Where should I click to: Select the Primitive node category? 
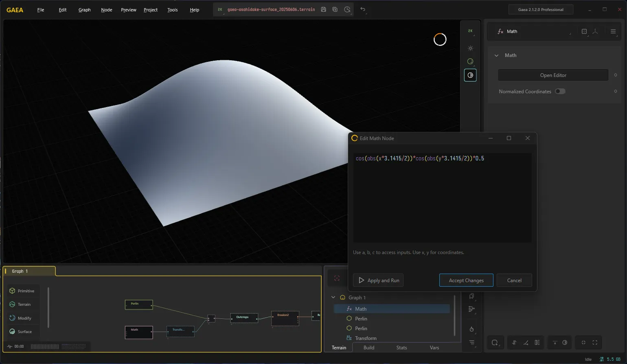coord(24,291)
